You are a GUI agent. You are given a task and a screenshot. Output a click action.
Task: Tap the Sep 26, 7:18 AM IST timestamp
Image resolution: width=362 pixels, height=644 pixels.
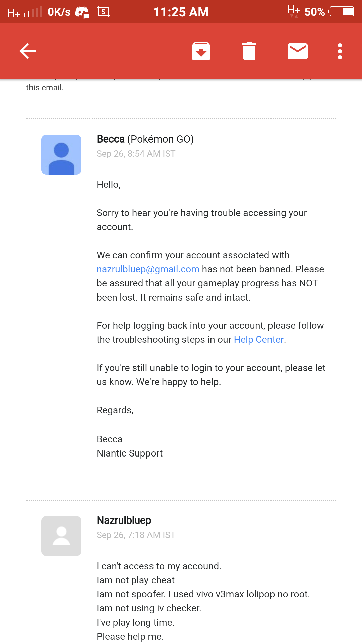136,535
